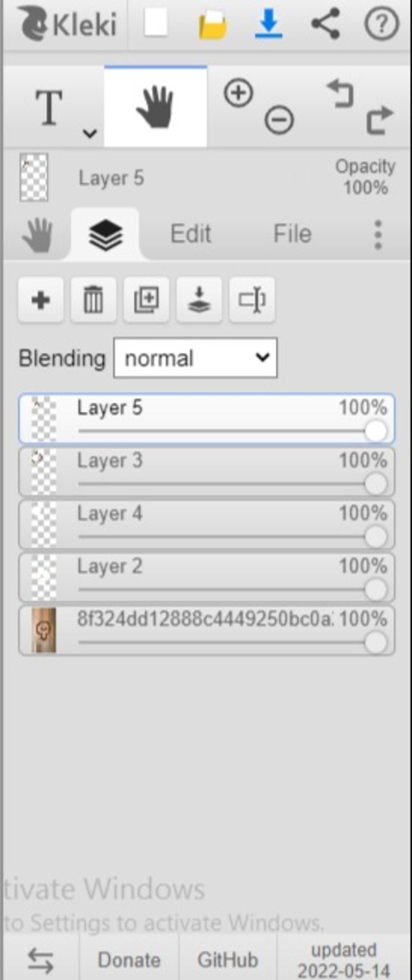
Task: Select the Text tool
Action: coord(49,108)
